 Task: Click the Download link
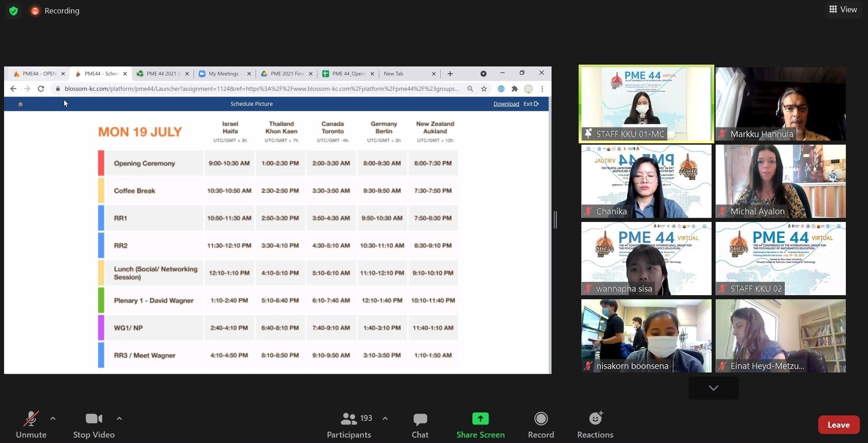[x=506, y=104]
